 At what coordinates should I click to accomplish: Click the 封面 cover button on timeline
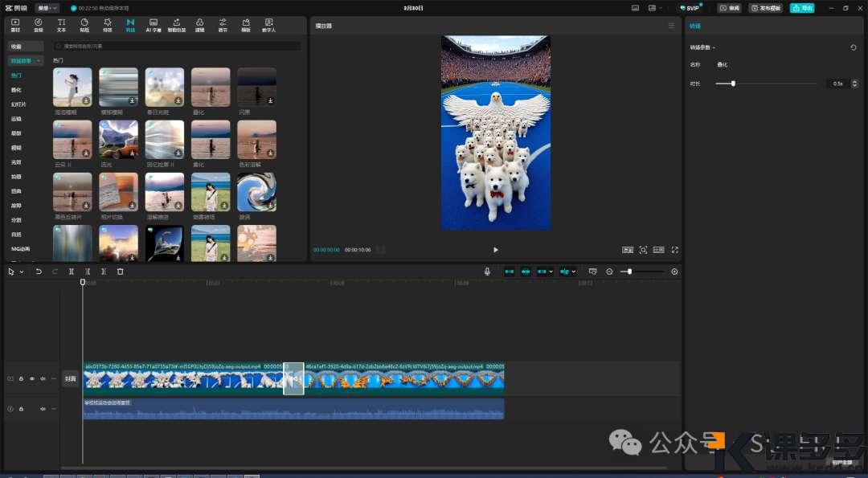pos(71,378)
